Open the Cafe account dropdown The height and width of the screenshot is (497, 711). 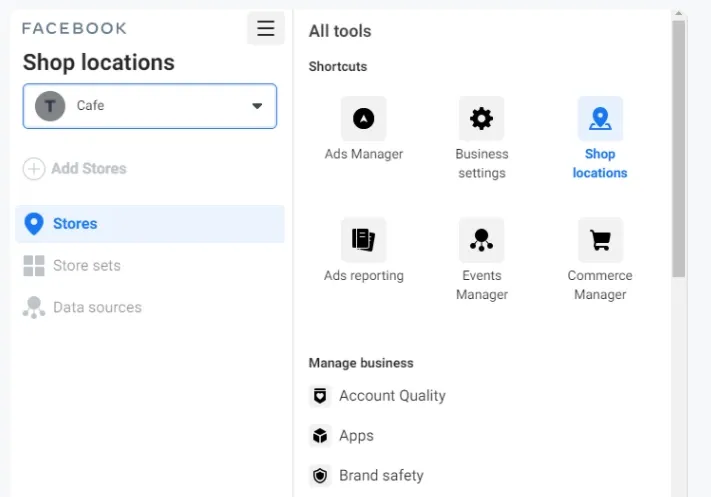click(x=150, y=106)
